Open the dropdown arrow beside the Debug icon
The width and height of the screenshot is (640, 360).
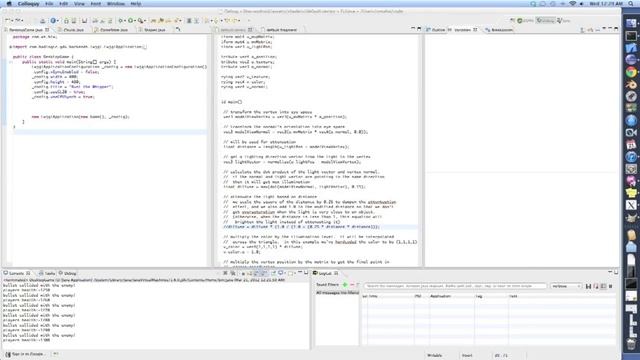coord(124,20)
